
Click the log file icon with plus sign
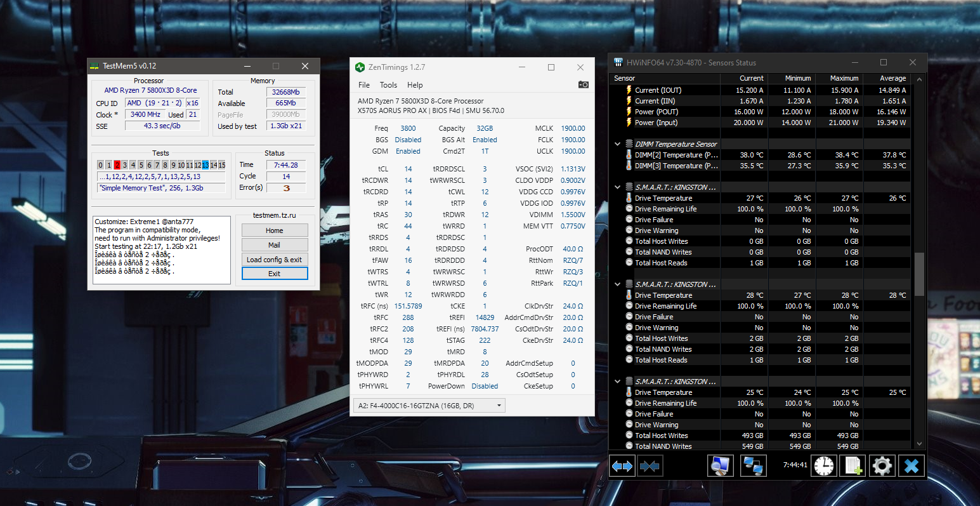[853, 466]
